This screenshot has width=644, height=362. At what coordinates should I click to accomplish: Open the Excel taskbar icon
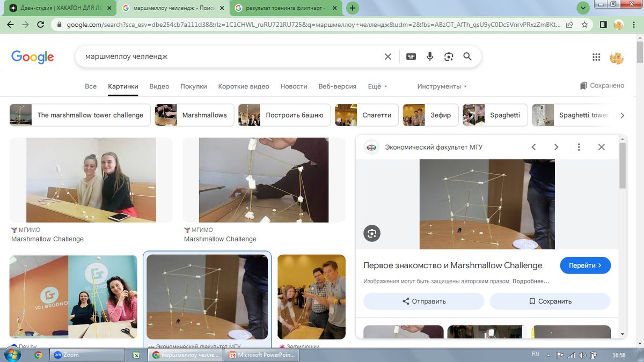coord(136,354)
